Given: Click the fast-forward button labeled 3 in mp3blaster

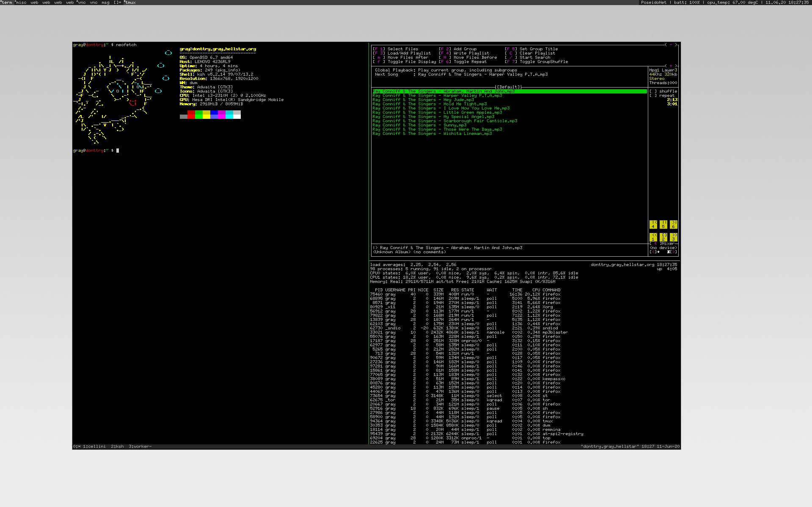Looking at the screenshot, I should pos(674,237).
